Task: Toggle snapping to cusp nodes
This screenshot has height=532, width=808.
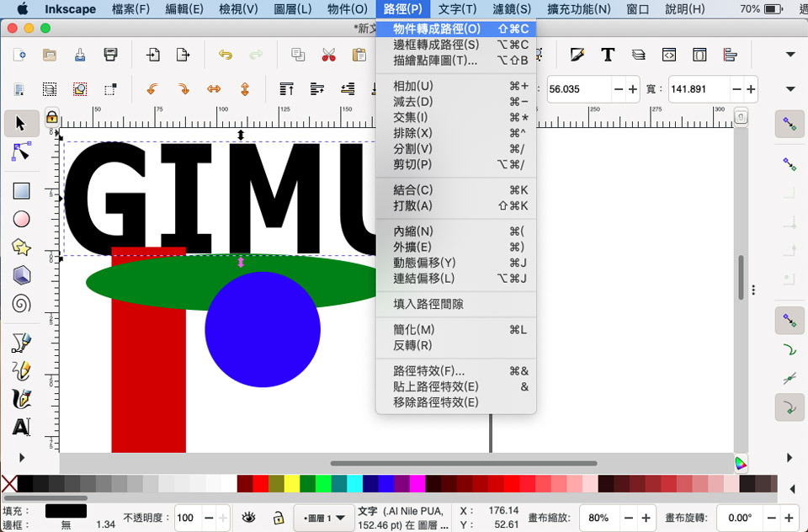Action: click(x=789, y=407)
